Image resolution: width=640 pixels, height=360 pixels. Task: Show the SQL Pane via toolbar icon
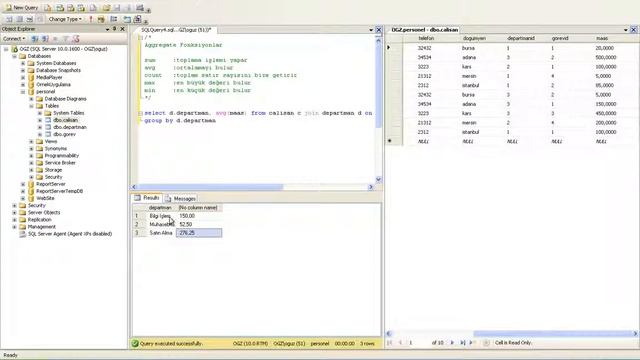pos(29,19)
